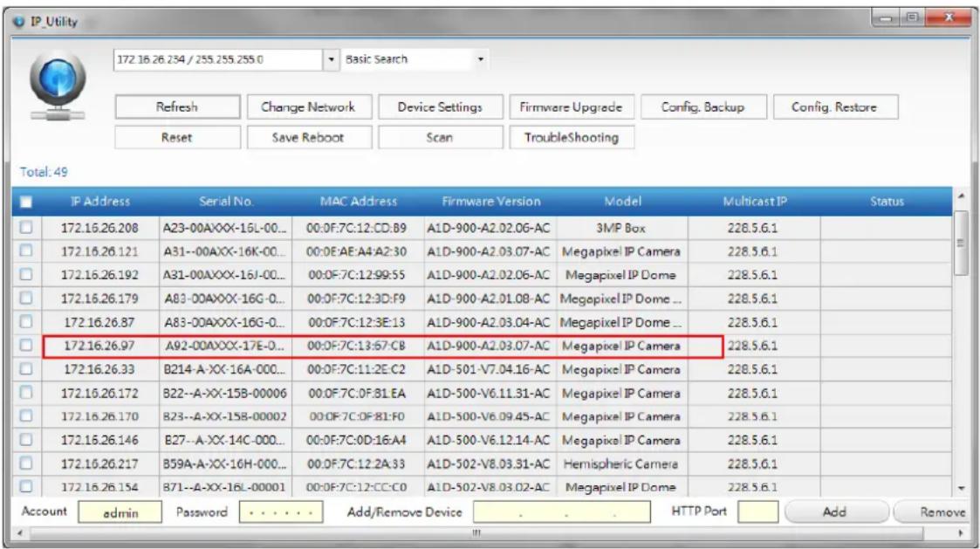980x549 pixels.
Task: Click firmware A1D-501-V7.04.16-AC cell
Action: [x=490, y=369]
